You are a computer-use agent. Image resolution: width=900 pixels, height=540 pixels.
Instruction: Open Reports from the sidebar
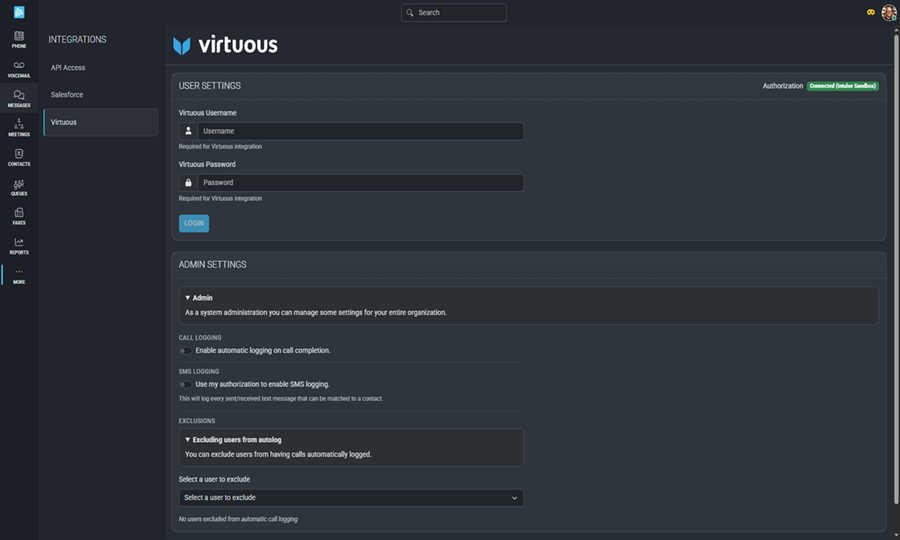coord(19,245)
